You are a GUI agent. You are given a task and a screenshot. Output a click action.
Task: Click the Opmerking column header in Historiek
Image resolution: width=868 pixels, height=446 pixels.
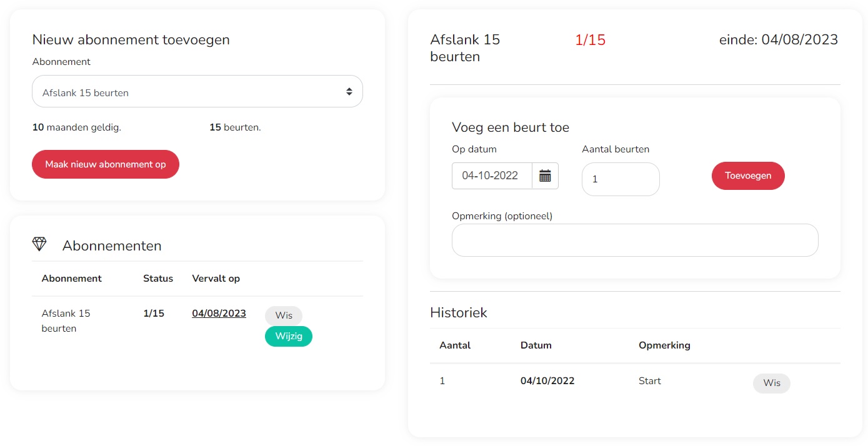pyautogui.click(x=664, y=345)
